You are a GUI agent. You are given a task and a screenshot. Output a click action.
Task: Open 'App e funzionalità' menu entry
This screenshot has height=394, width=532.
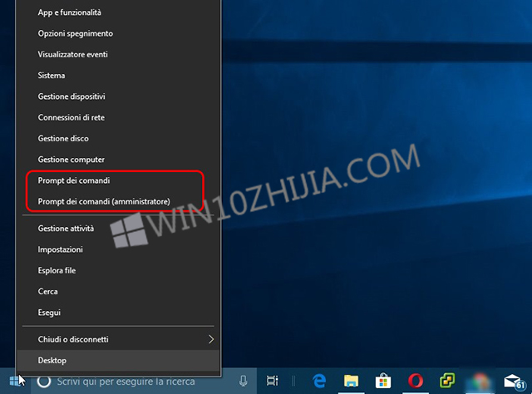click(118, 12)
